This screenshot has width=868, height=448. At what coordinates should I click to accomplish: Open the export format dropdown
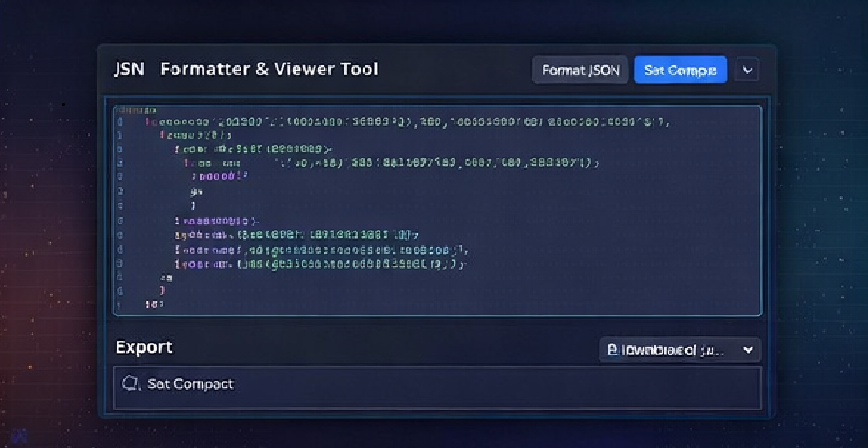[x=680, y=350]
